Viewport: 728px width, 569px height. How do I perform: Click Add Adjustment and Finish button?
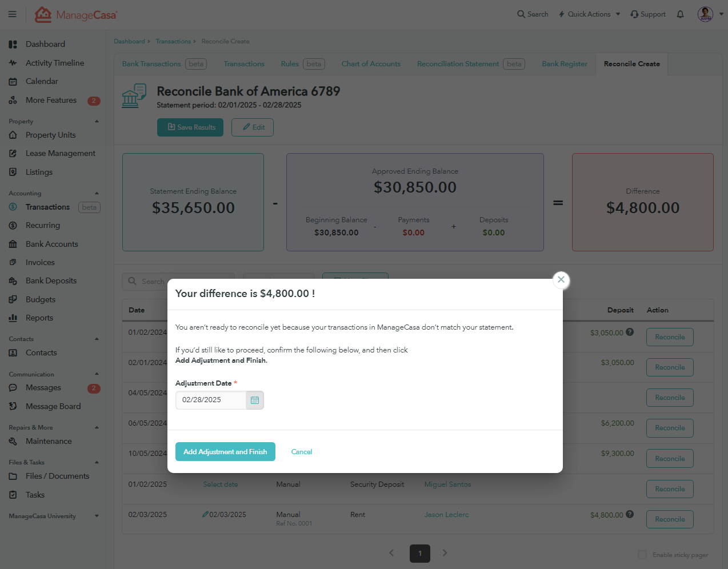pos(225,452)
